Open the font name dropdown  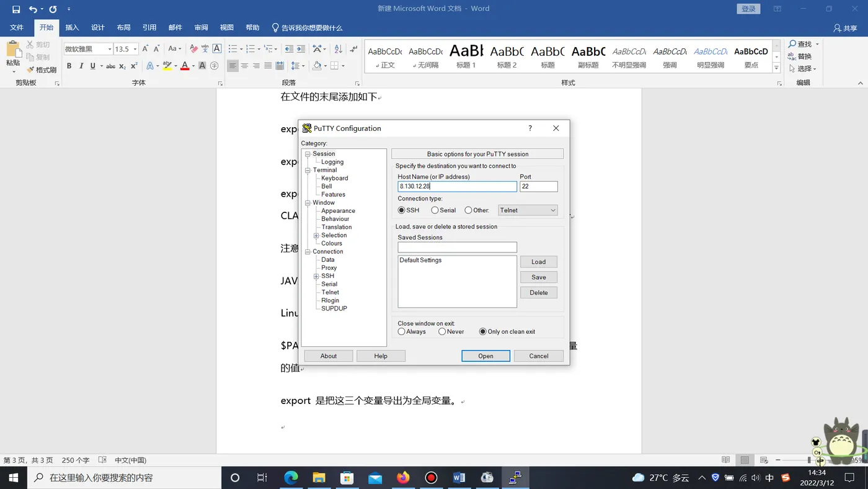coord(110,49)
